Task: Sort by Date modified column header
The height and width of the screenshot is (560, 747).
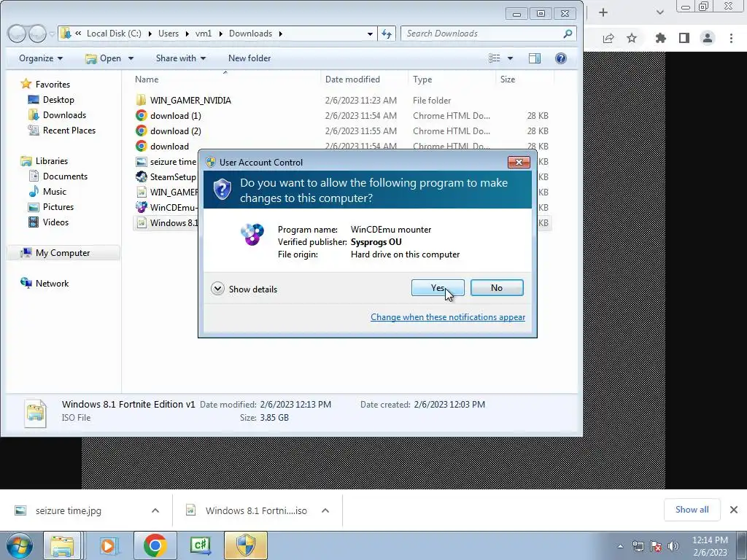Action: 352,79
